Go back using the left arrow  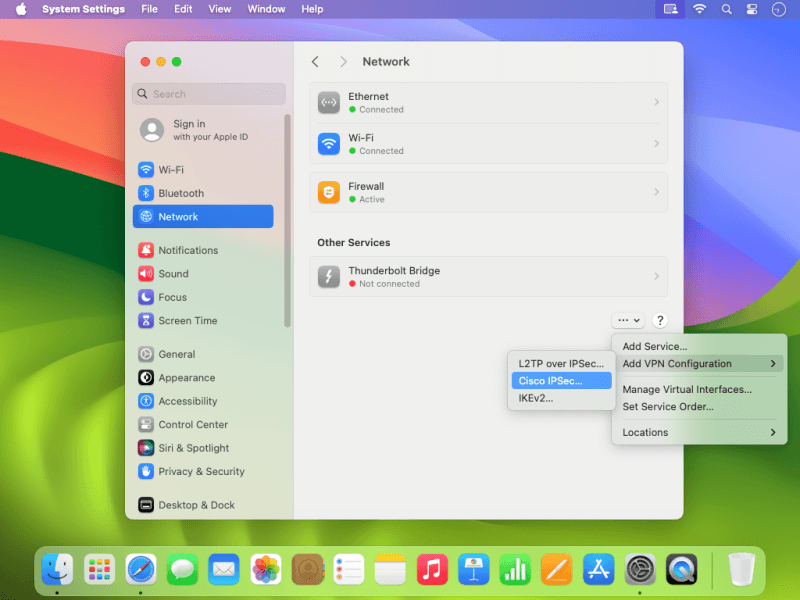tap(315, 62)
